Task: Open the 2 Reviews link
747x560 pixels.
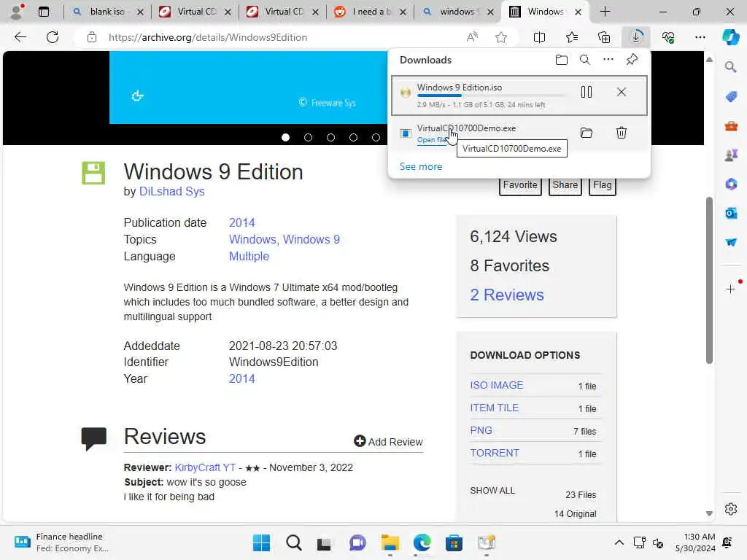Action: tap(507, 295)
